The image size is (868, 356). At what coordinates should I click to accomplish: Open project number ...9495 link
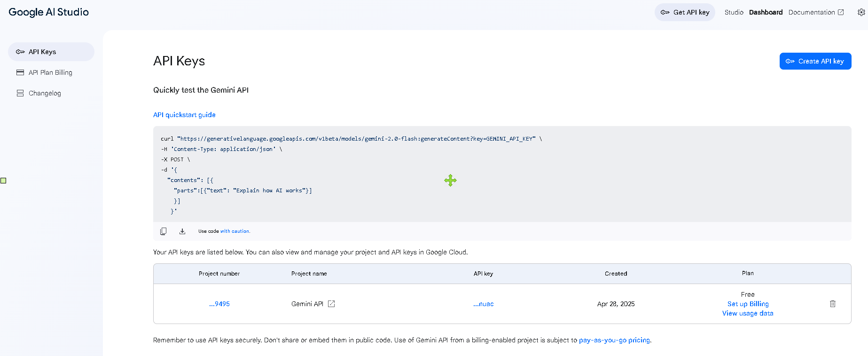[x=219, y=304]
